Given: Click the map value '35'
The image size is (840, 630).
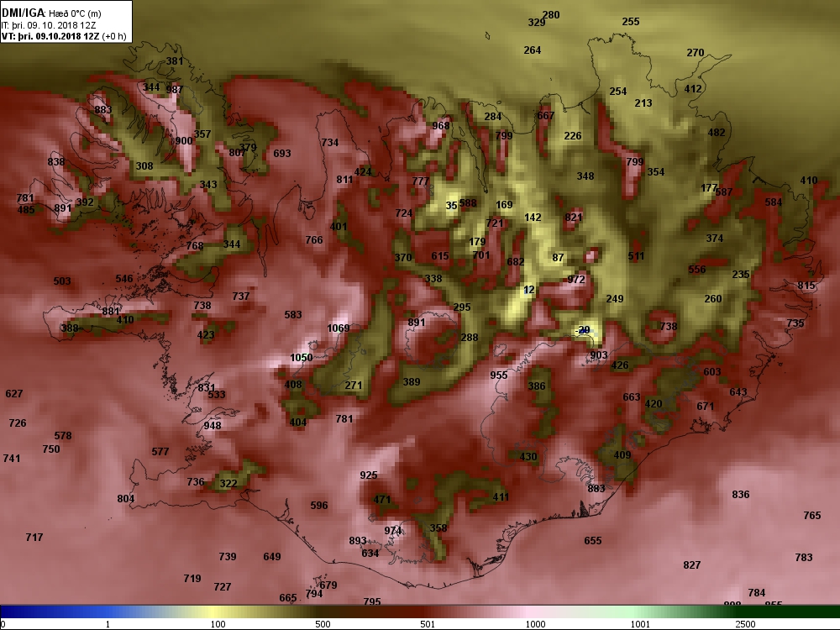Looking at the screenshot, I should 452,206.
